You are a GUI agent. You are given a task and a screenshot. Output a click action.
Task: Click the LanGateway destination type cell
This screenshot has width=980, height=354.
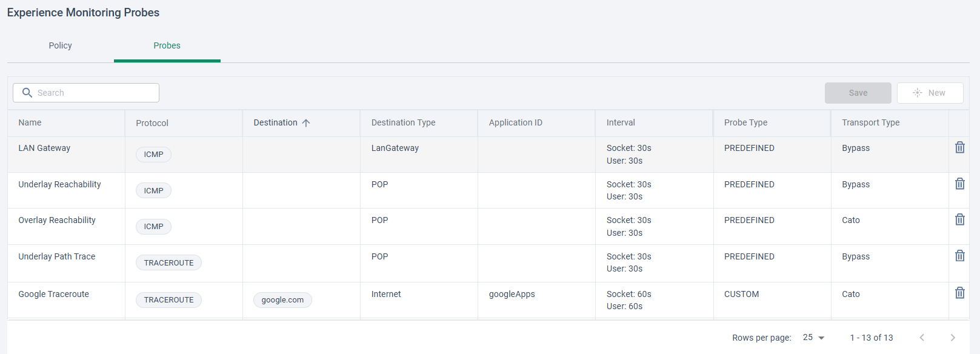395,148
